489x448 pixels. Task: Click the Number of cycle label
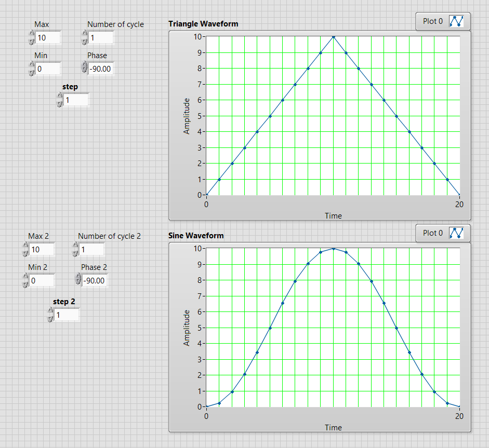pos(115,24)
